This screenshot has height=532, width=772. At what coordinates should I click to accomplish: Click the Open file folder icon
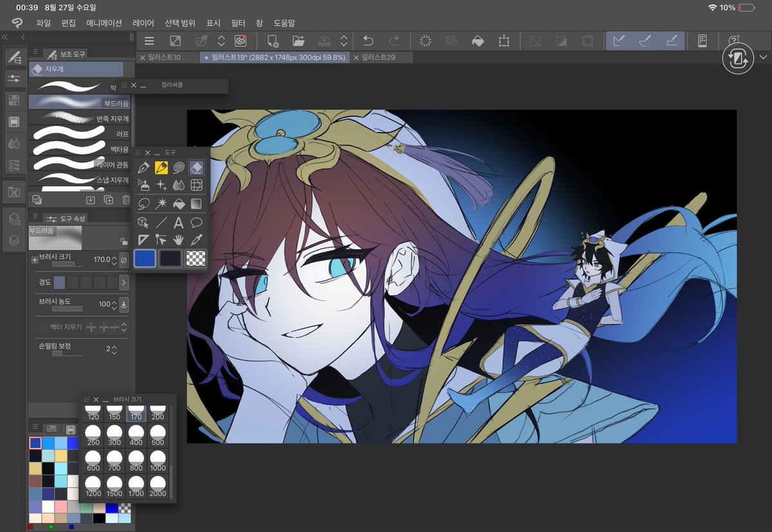(299, 41)
